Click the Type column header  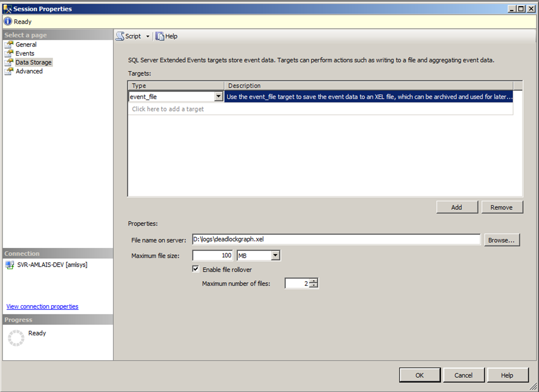[x=176, y=85]
